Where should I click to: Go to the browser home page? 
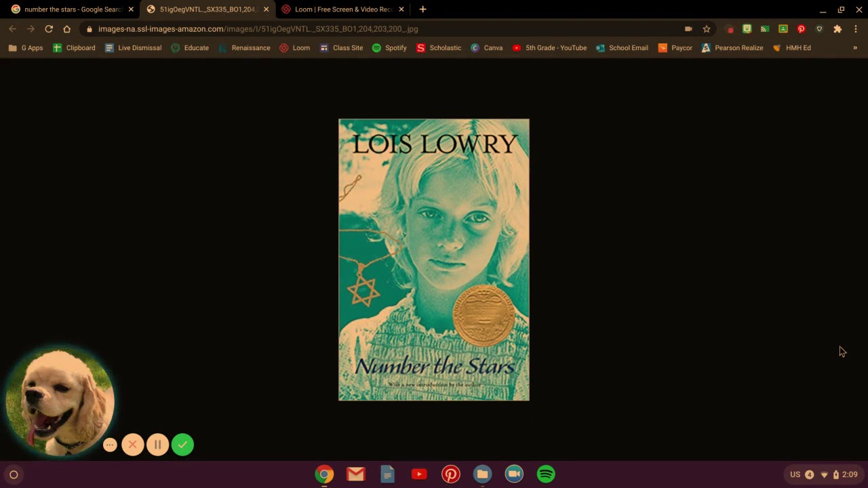click(x=66, y=29)
